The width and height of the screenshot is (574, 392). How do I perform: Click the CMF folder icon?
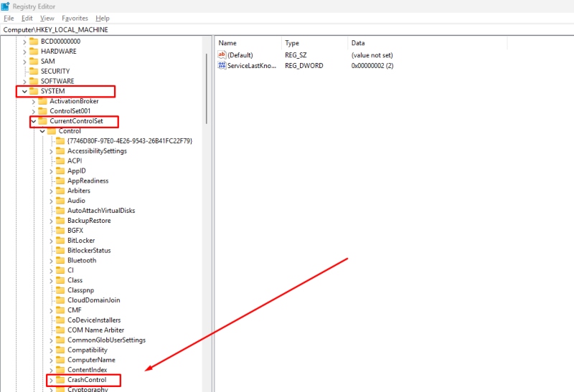tap(60, 310)
